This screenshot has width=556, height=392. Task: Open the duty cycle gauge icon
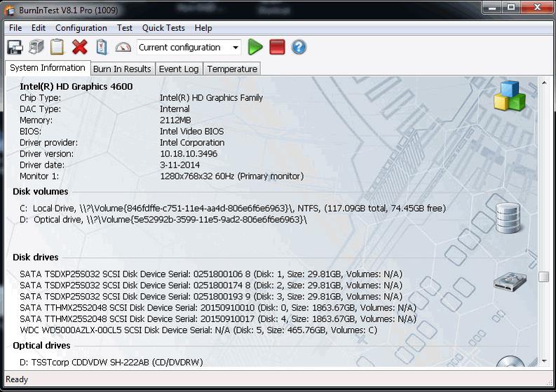click(x=123, y=48)
